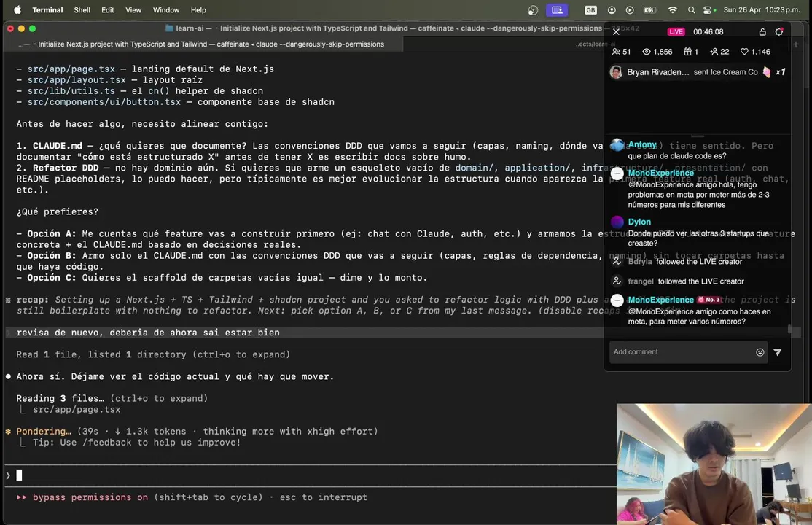812x525 pixels.
Task: Send the comment with arrow icon
Action: pyautogui.click(x=777, y=352)
